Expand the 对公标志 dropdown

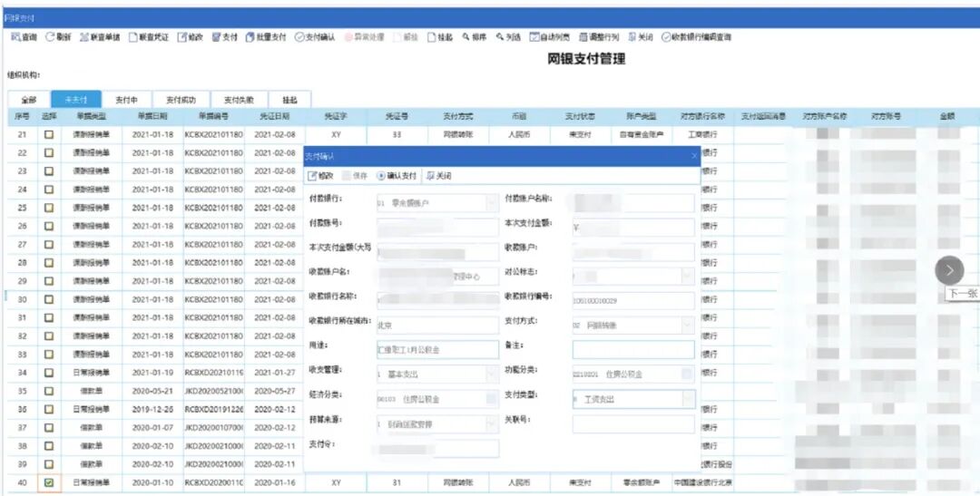click(x=688, y=277)
